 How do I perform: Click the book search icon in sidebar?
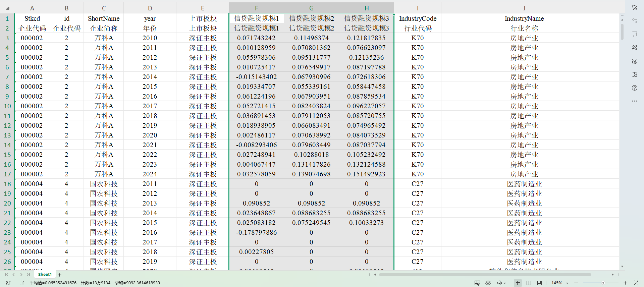[x=634, y=74]
